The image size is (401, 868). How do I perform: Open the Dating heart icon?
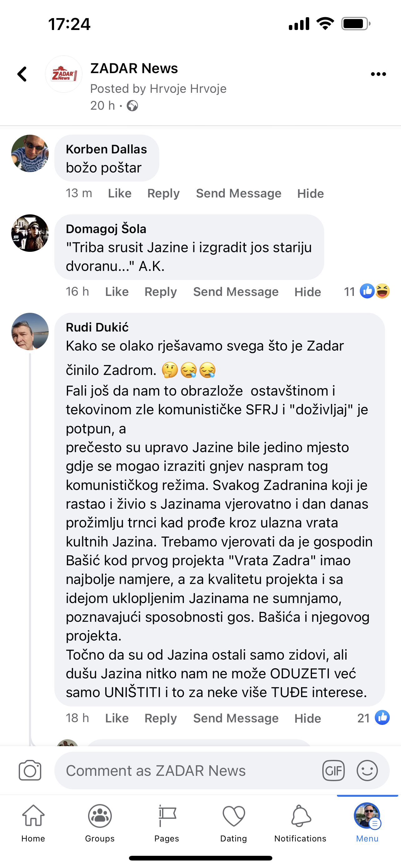(234, 822)
